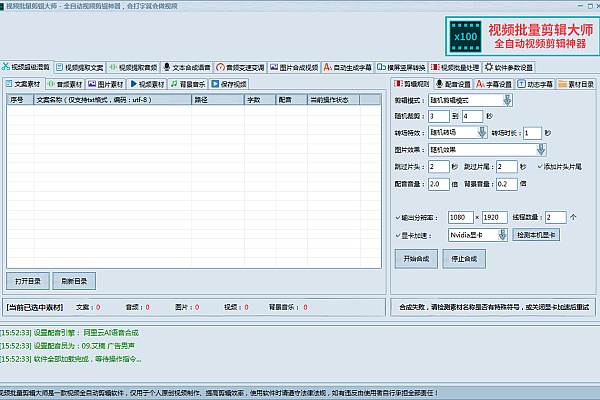Click the 字数 column header

coord(260,100)
